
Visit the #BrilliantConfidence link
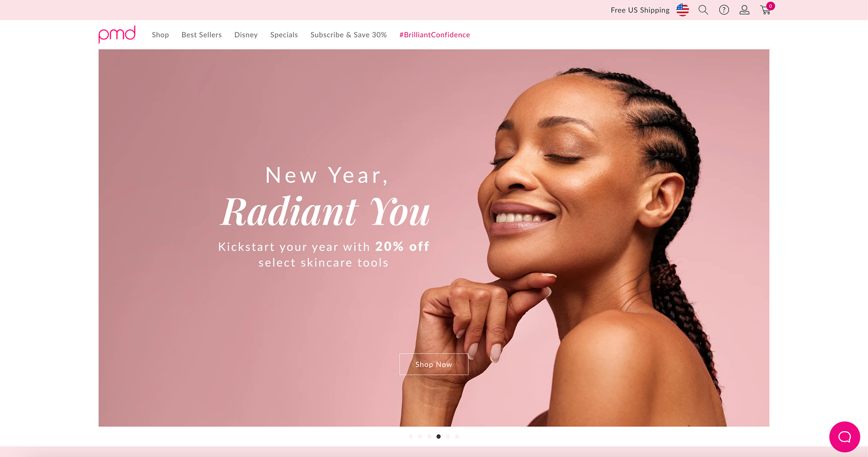click(x=435, y=35)
